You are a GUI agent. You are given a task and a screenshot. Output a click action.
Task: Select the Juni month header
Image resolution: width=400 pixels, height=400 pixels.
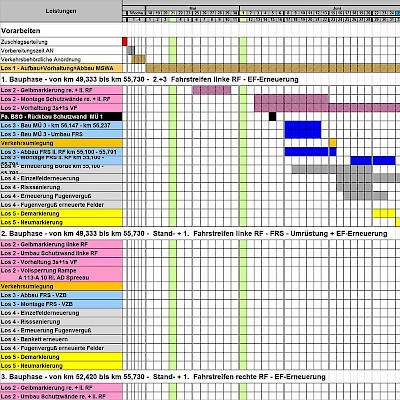coord(320,7)
